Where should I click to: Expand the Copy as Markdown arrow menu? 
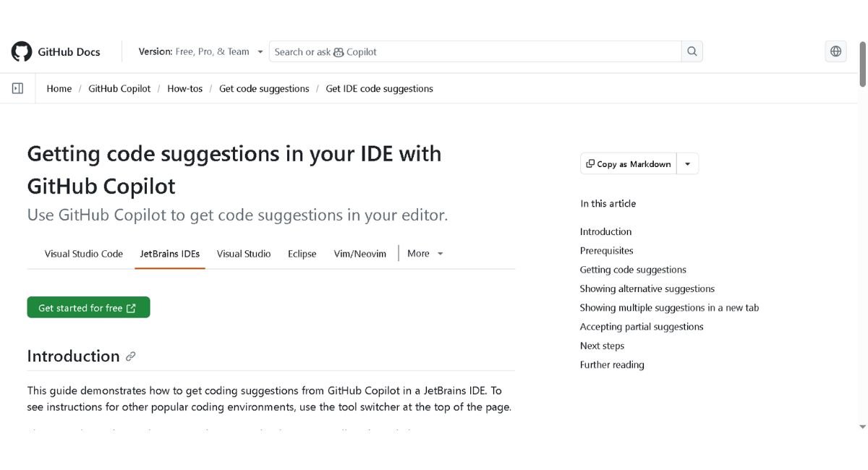pos(687,164)
